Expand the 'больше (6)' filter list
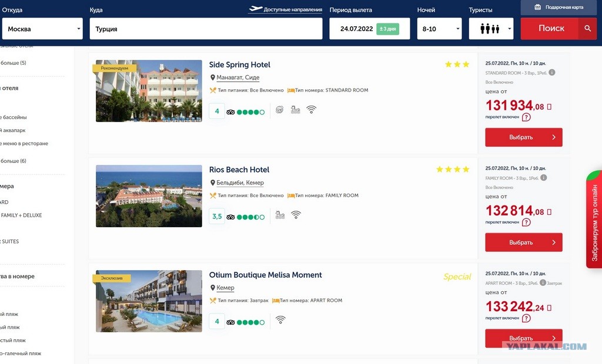Screen dimensions: 602x364 point(13,161)
